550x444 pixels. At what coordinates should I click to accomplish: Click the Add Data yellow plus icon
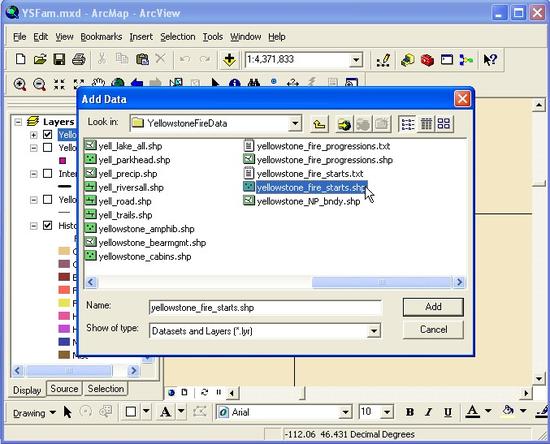pyautogui.click(x=229, y=60)
